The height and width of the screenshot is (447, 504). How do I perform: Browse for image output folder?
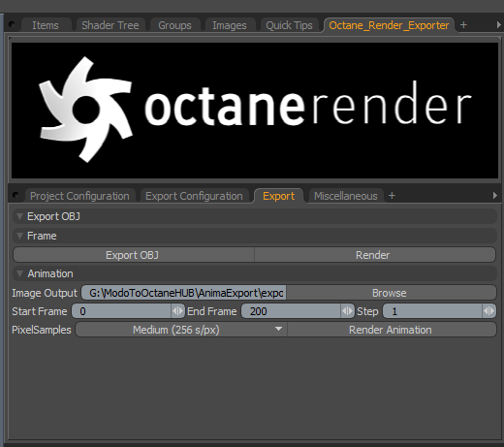[x=391, y=293]
